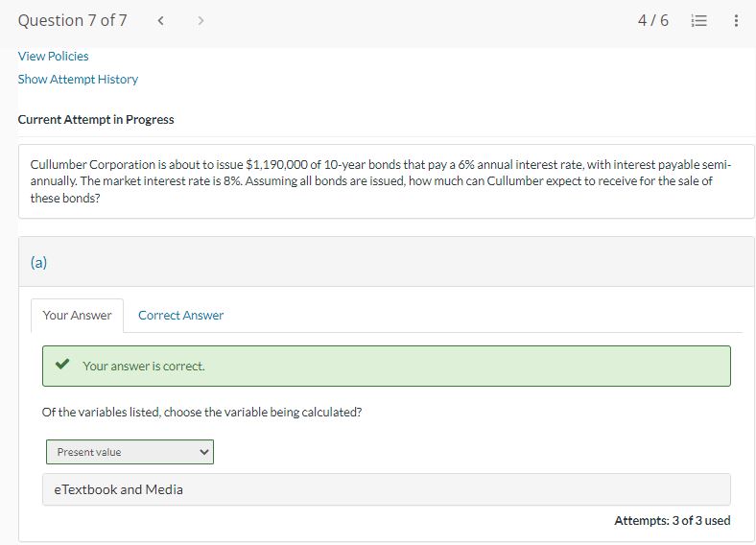The height and width of the screenshot is (545, 756).
Task: Click the Current Attempt in Progress heading
Action: pyautogui.click(x=96, y=120)
